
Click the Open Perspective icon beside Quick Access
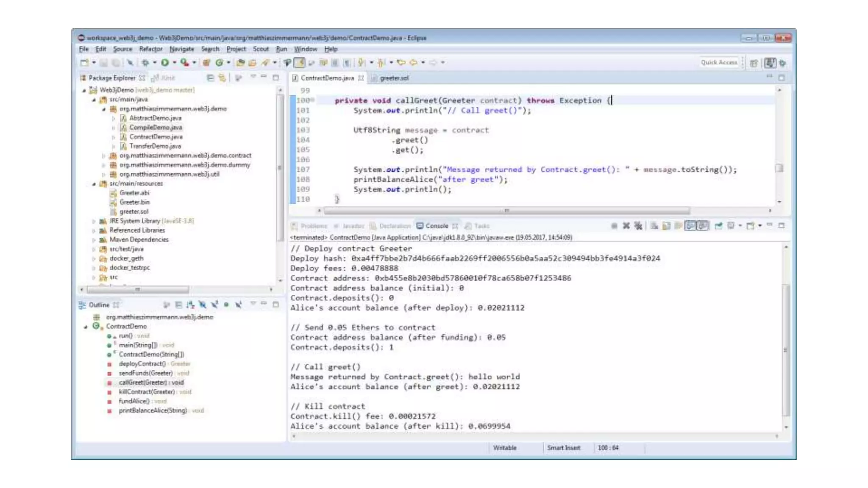point(754,63)
